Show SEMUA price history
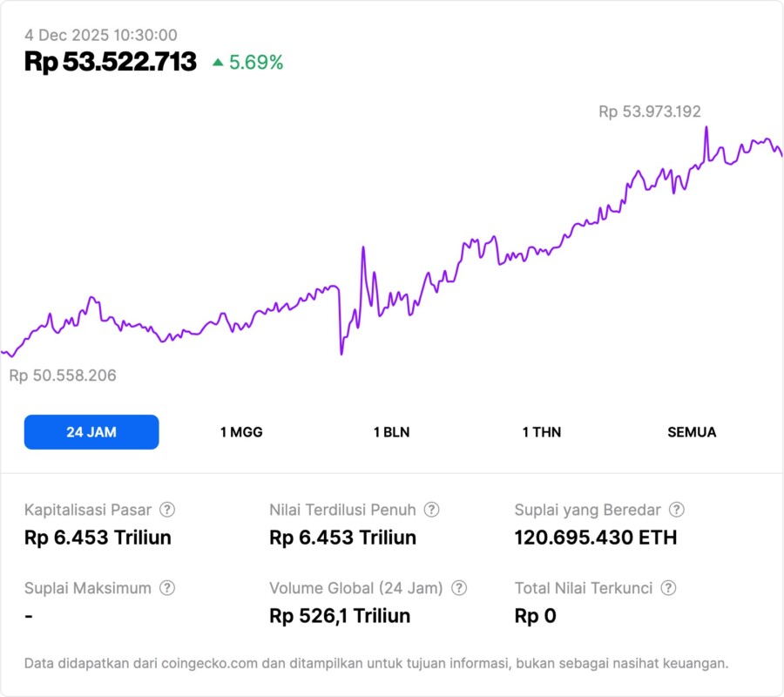Screen dimensions: 784x697 coord(692,432)
